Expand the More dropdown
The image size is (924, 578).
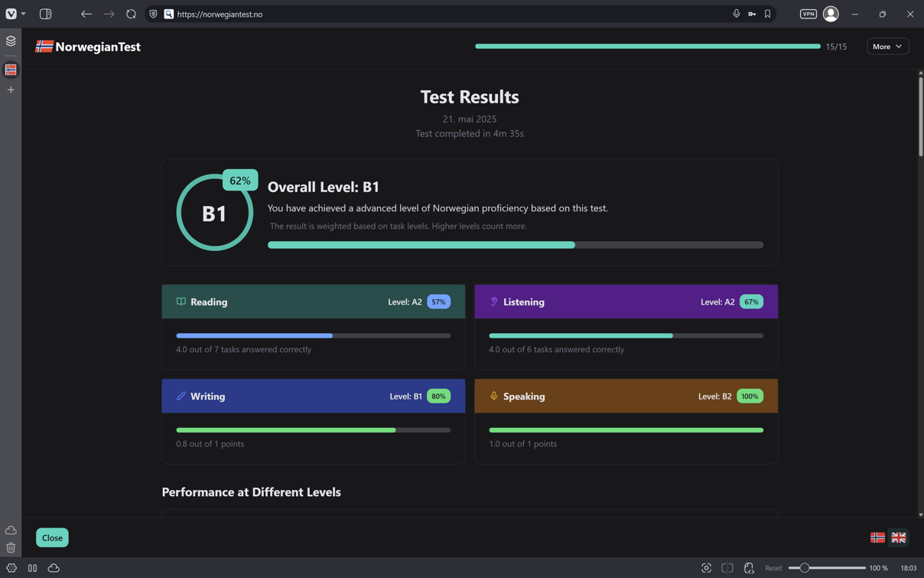pyautogui.click(x=887, y=47)
